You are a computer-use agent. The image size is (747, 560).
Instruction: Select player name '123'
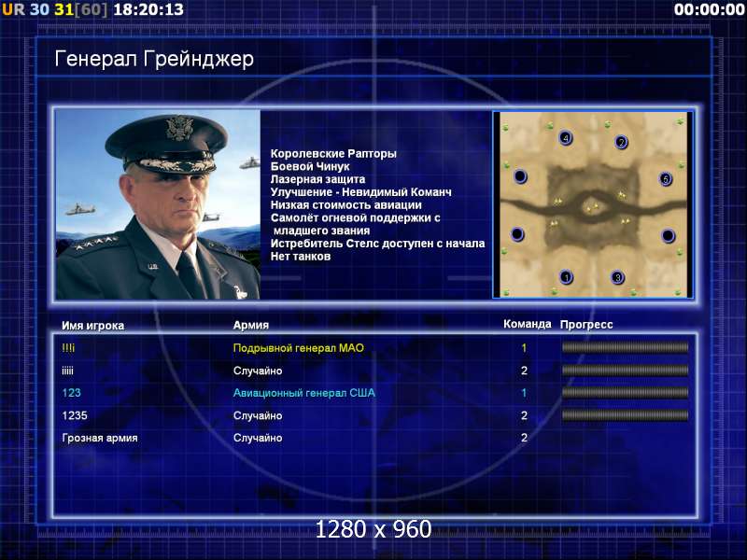click(72, 393)
